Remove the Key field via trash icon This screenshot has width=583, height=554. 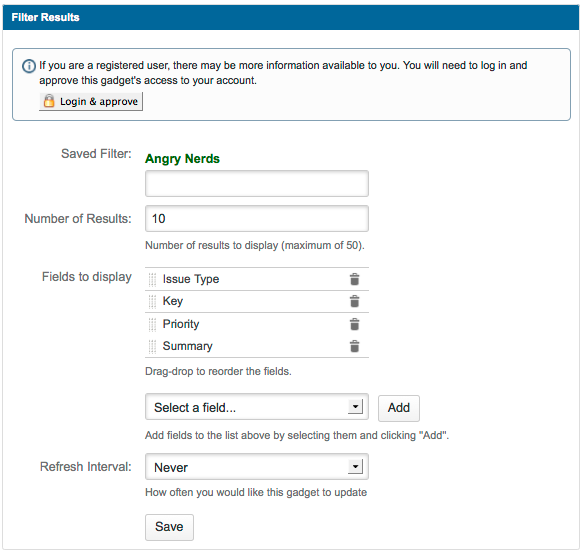355,301
